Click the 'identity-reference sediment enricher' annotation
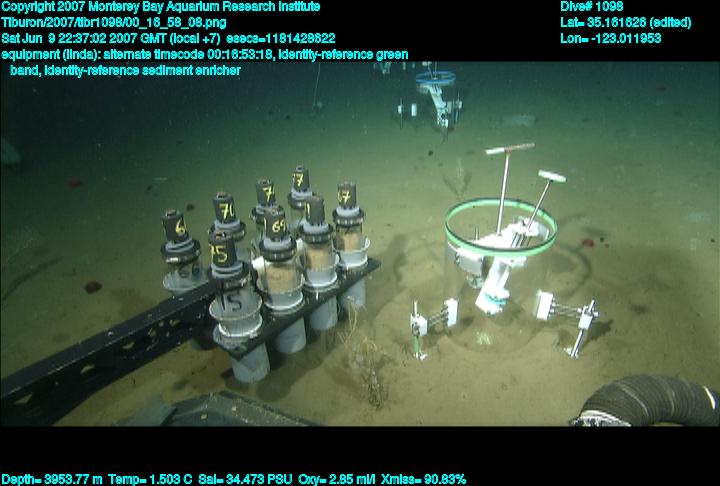Screen dimensions: 720x486 click(x=143, y=70)
